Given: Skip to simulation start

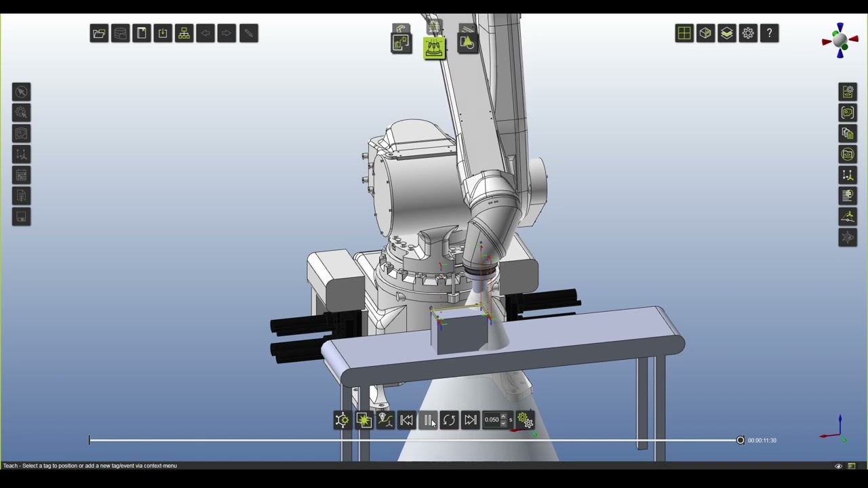Looking at the screenshot, I should [406, 420].
